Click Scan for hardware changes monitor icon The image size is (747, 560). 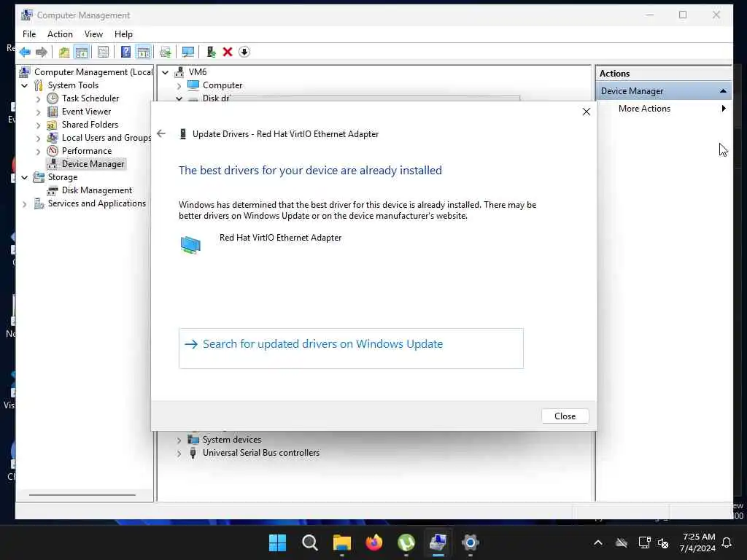pyautogui.click(x=188, y=52)
